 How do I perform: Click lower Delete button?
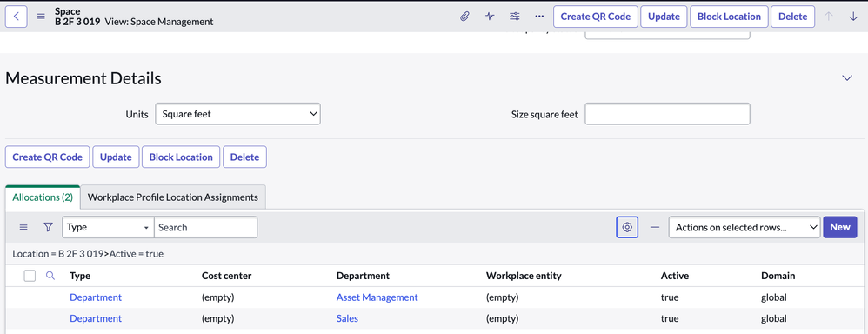pos(244,157)
